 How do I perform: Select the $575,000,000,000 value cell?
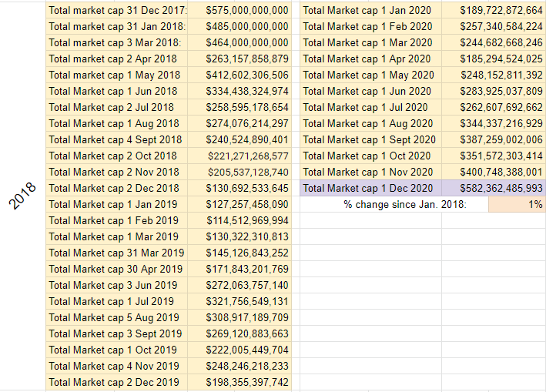tap(240, 11)
